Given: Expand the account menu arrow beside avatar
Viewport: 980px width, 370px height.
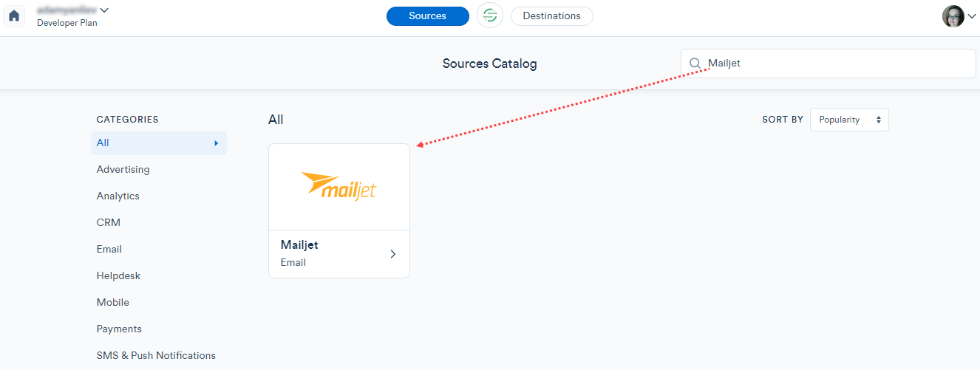Looking at the screenshot, I should coord(971,16).
